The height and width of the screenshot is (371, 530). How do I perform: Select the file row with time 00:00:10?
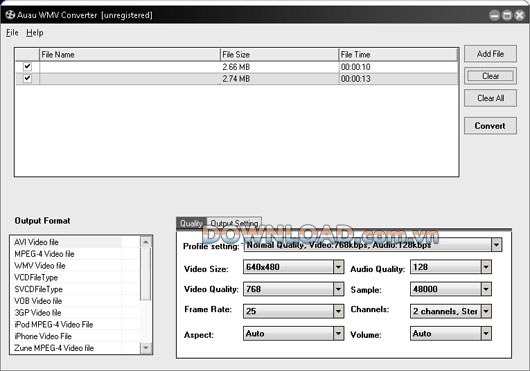237,67
